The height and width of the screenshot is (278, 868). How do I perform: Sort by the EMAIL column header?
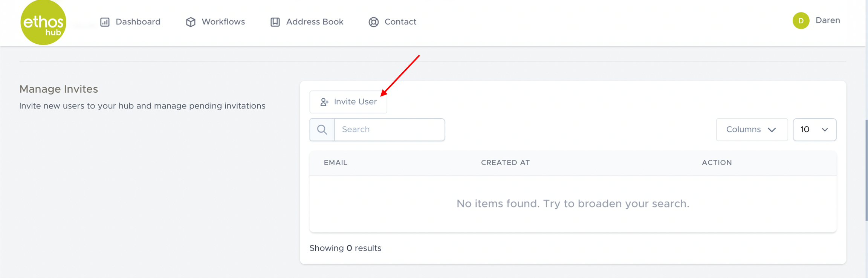point(335,163)
